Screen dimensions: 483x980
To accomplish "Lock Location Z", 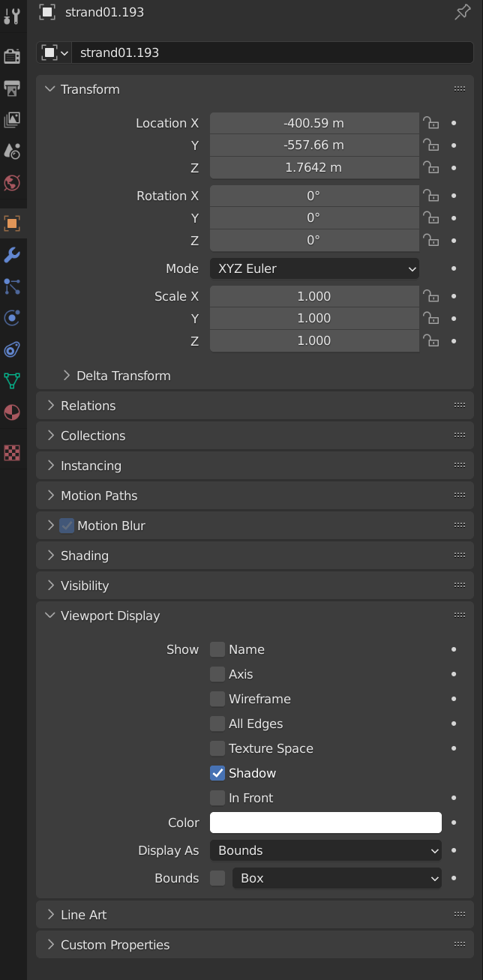I will click(430, 167).
